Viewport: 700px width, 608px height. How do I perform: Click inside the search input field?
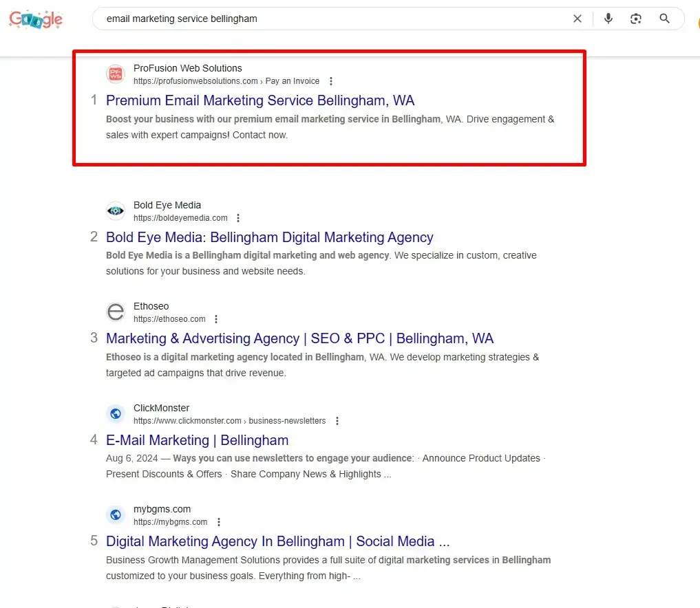tap(330, 19)
